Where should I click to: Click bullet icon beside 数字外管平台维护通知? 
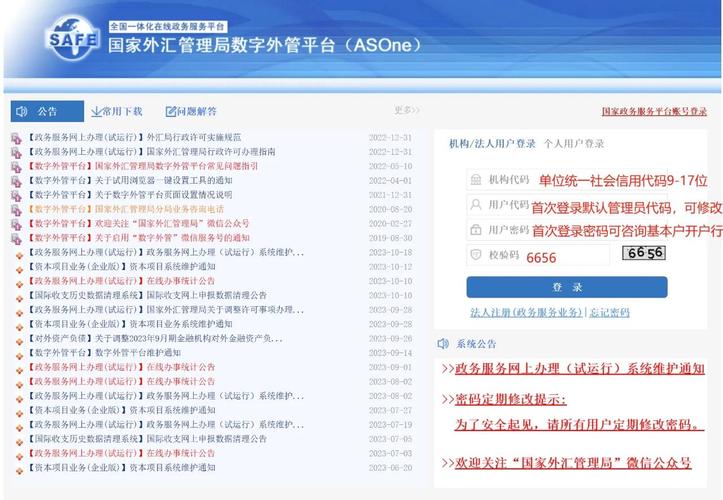(x=19, y=356)
